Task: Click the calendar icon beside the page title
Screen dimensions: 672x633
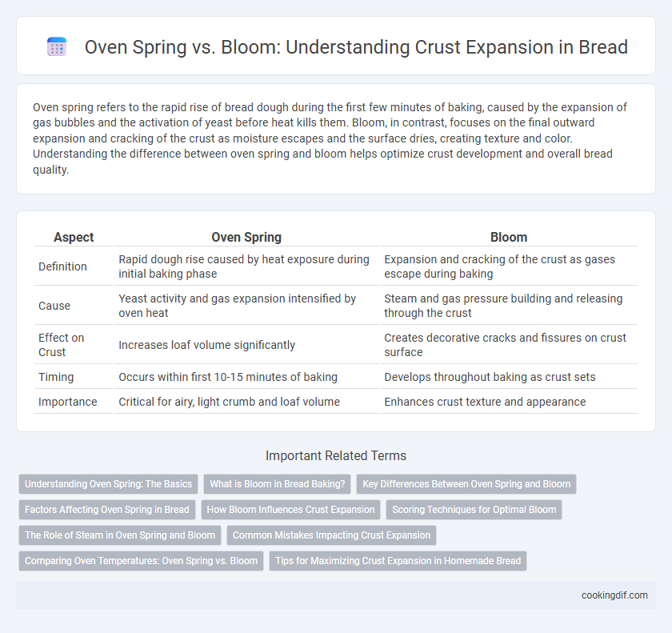Action: [57, 46]
